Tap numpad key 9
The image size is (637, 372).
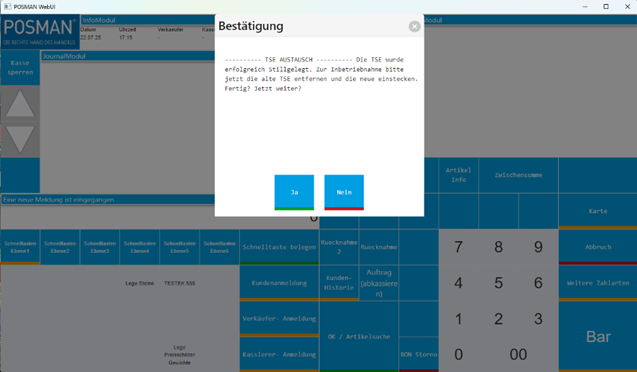click(x=538, y=247)
